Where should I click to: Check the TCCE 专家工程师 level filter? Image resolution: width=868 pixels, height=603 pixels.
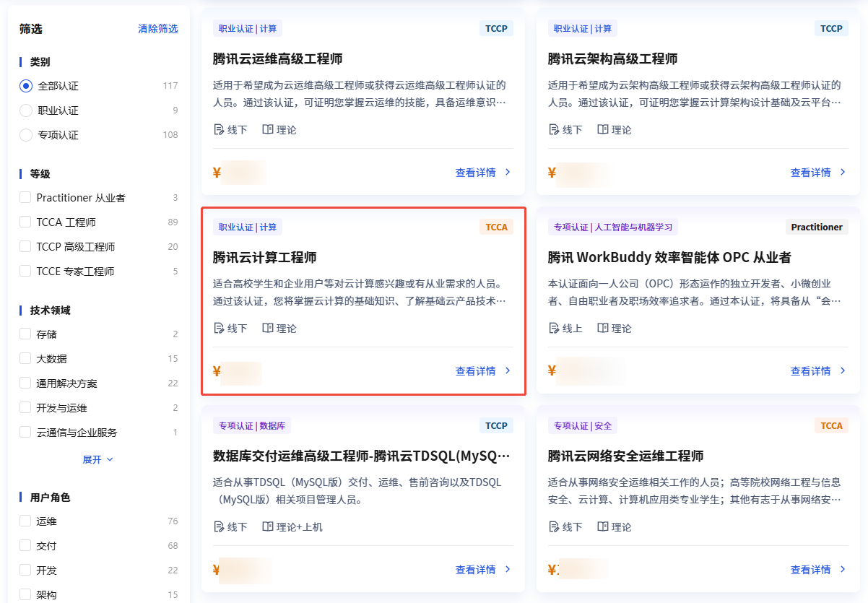tap(25, 272)
